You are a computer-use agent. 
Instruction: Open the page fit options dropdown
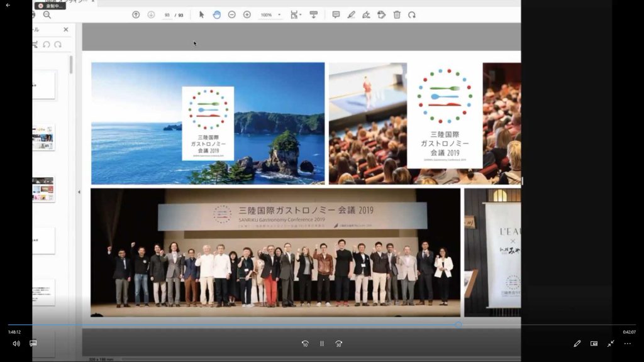tap(296, 14)
